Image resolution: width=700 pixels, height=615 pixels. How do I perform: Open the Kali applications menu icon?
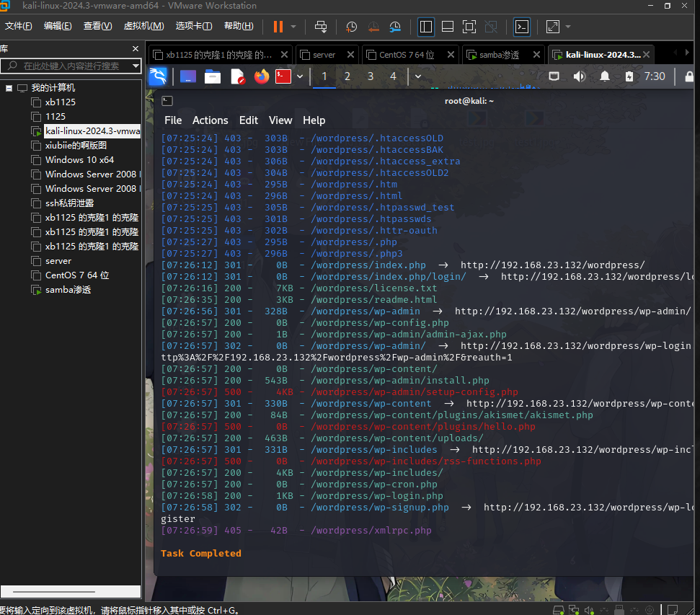point(158,76)
